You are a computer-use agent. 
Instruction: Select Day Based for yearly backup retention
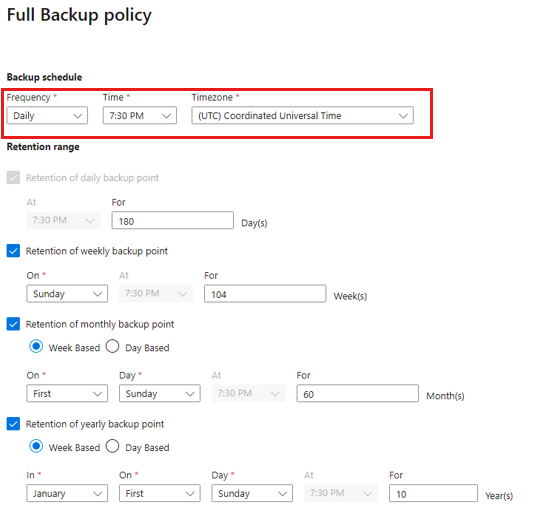click(113, 446)
